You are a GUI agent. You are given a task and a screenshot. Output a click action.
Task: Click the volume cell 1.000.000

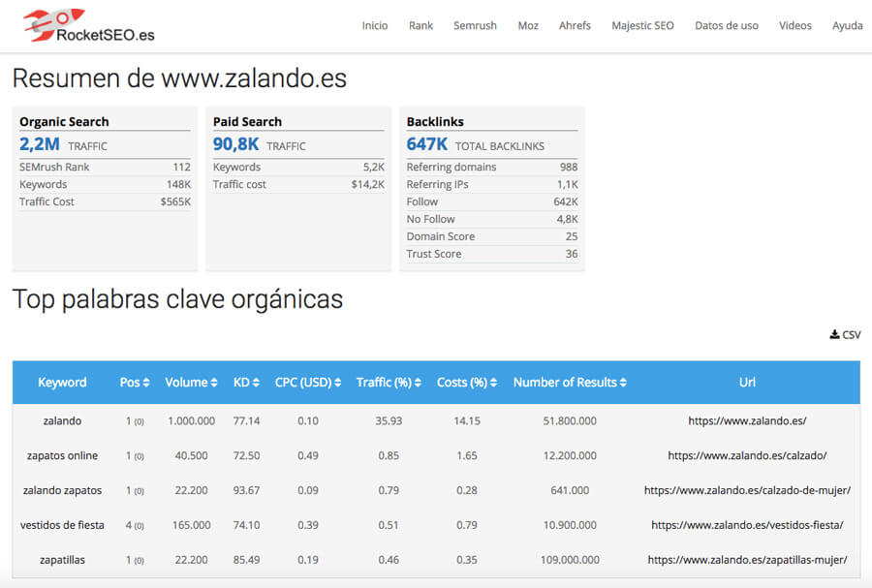coord(191,420)
